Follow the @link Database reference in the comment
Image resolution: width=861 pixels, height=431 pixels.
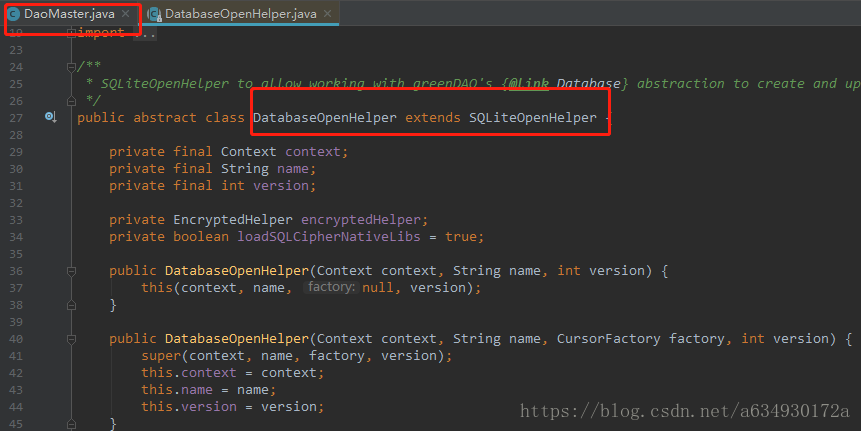tap(589, 83)
